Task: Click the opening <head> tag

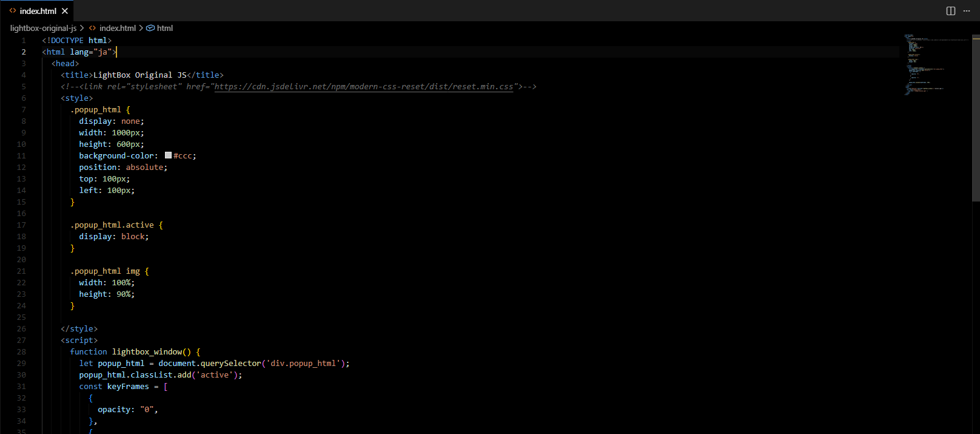Action: tap(65, 64)
